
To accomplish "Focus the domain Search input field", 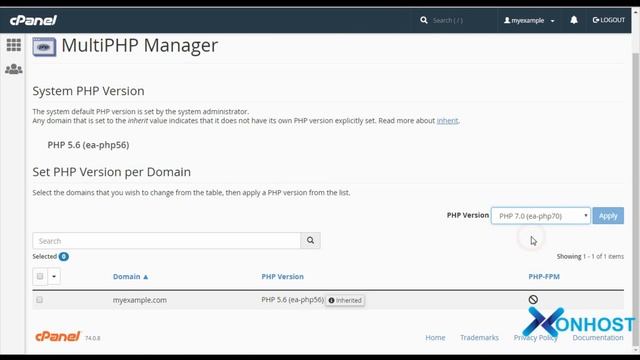I will tap(167, 241).
